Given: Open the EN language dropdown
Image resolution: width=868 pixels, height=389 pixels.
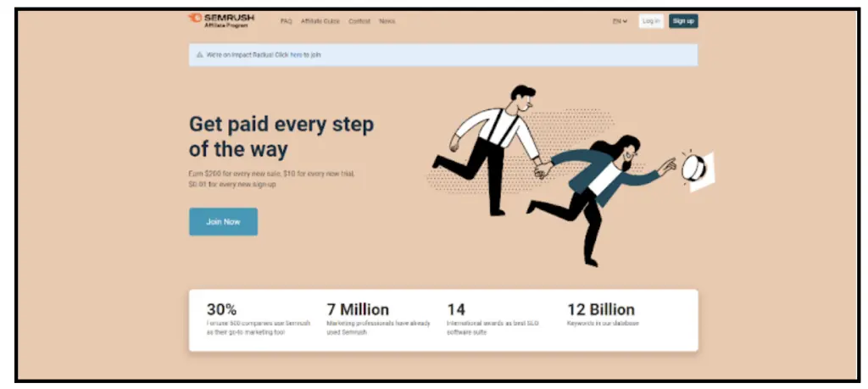Looking at the screenshot, I should coord(620,21).
